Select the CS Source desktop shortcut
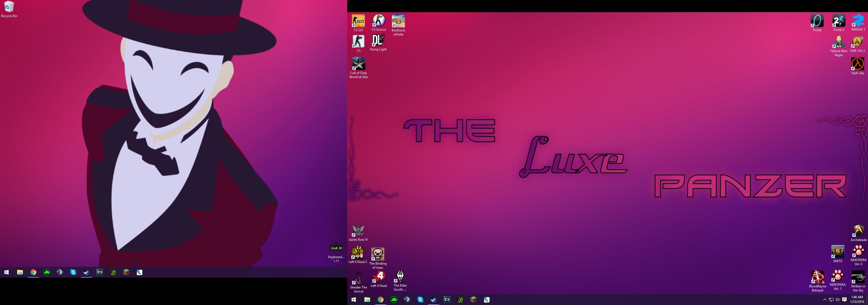The width and height of the screenshot is (868, 305). (378, 23)
